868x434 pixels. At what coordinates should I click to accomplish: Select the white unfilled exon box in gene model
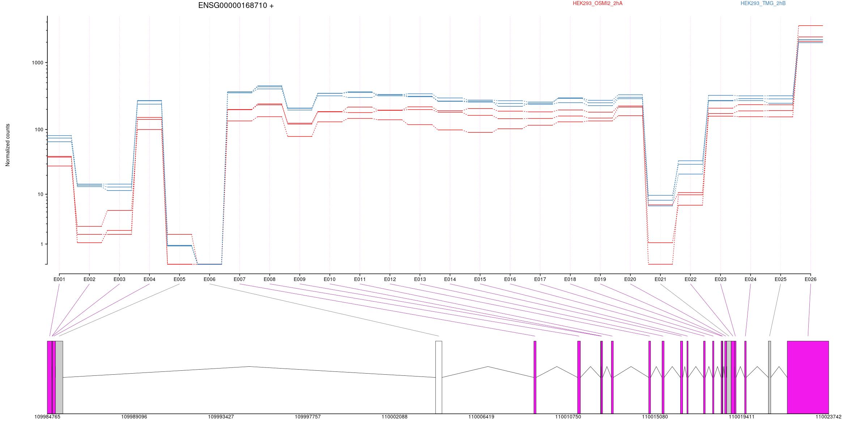click(439, 377)
